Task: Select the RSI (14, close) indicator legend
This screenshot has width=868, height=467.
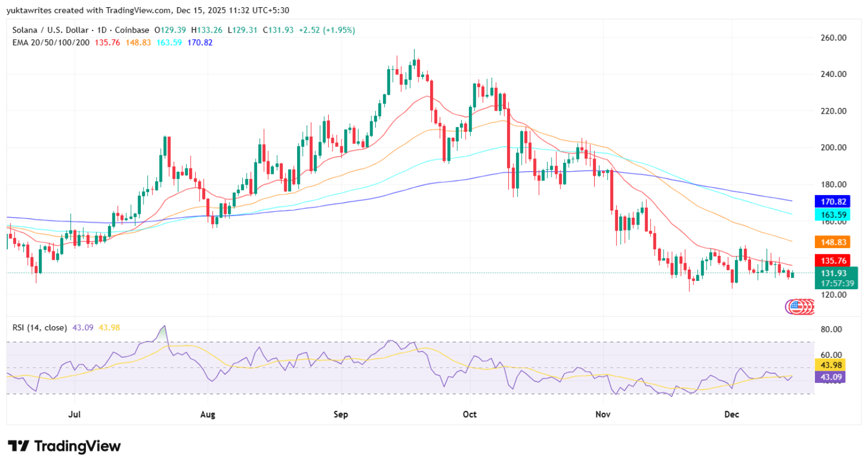Action: pos(39,327)
